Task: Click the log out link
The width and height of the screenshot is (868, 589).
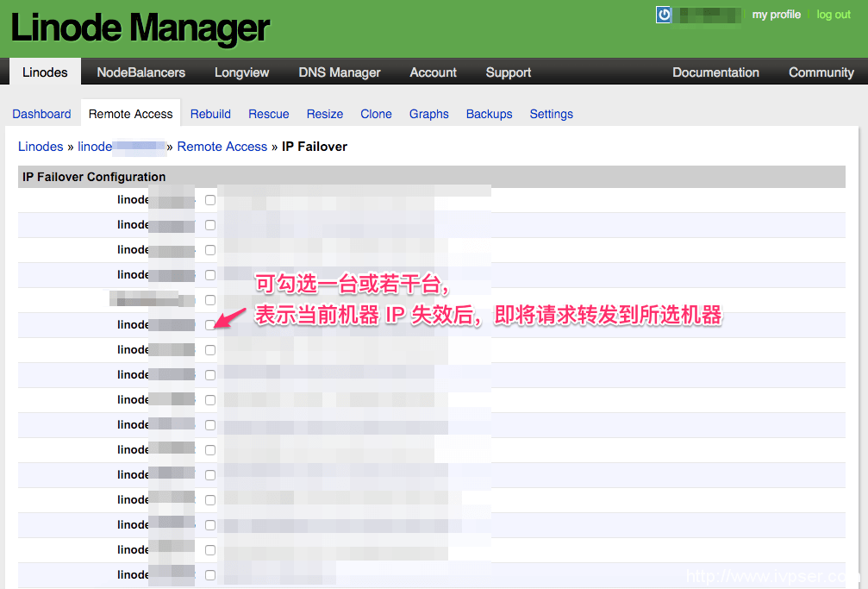Action: click(x=834, y=15)
